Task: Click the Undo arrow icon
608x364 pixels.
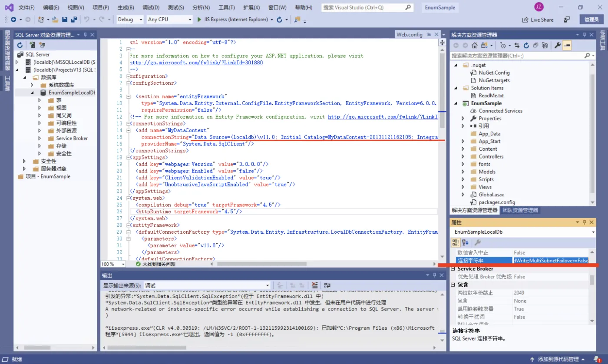Action: coord(87,20)
